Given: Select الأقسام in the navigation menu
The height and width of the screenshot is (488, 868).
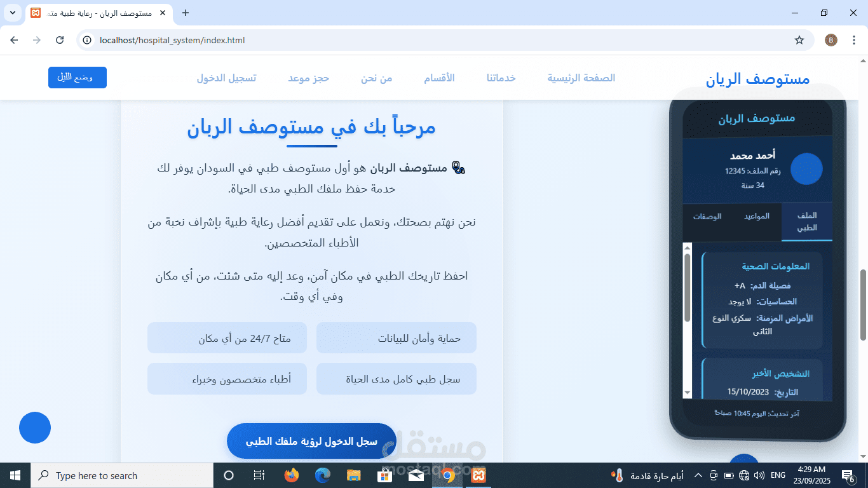Looking at the screenshot, I should [438, 78].
